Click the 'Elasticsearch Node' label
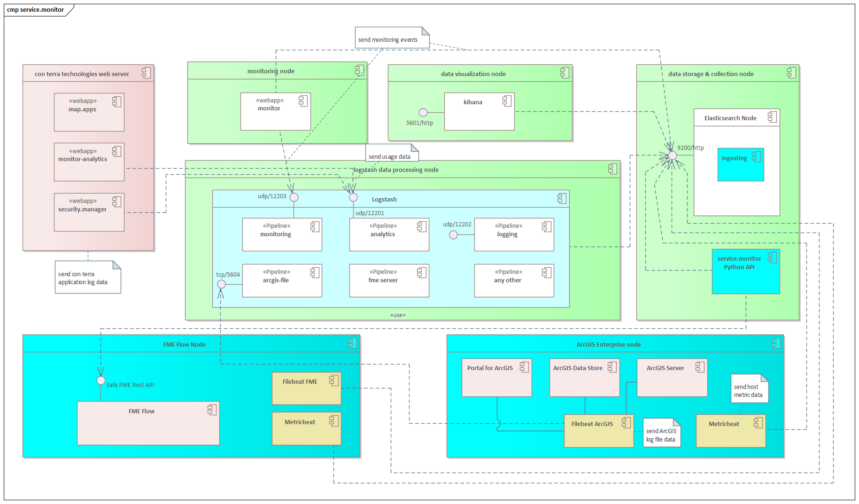The width and height of the screenshot is (859, 504). coord(730,118)
